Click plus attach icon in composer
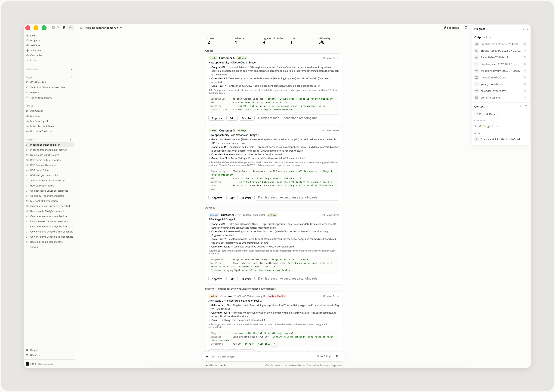 click(207, 356)
